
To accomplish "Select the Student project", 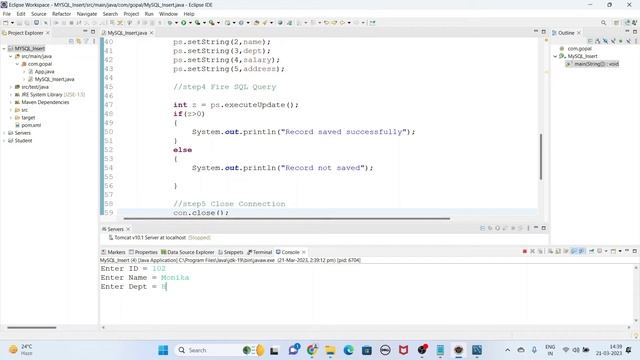I will 20,141.
